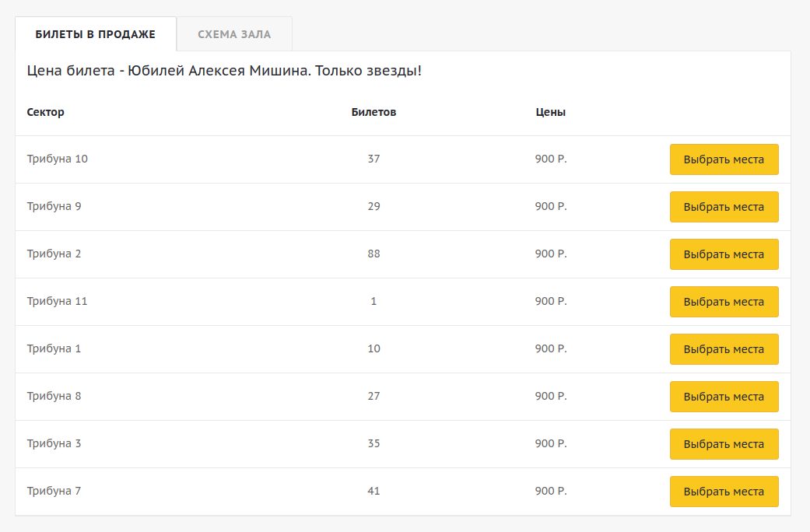
Task: Click Выбрать места in Трибуна 3 row
Action: click(x=724, y=444)
